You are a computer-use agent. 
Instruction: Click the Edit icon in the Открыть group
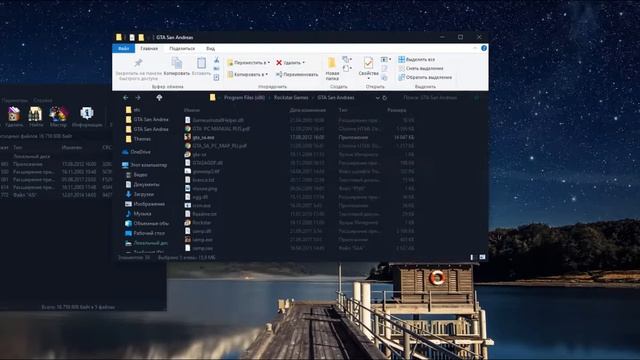384,69
